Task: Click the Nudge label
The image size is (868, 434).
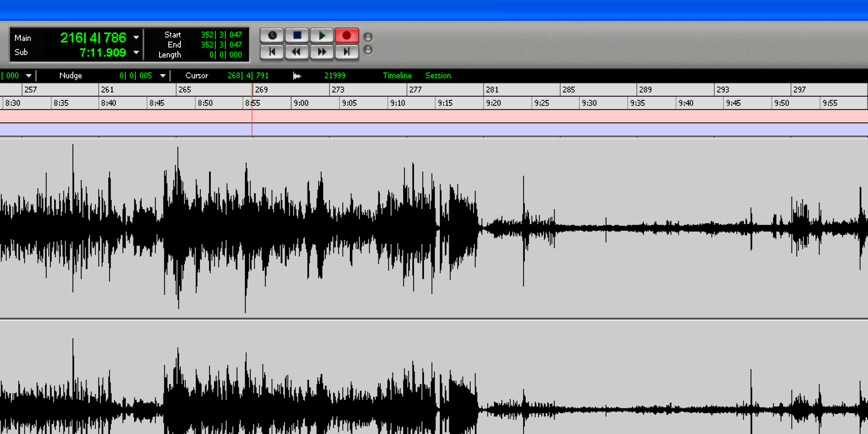Action: (70, 76)
